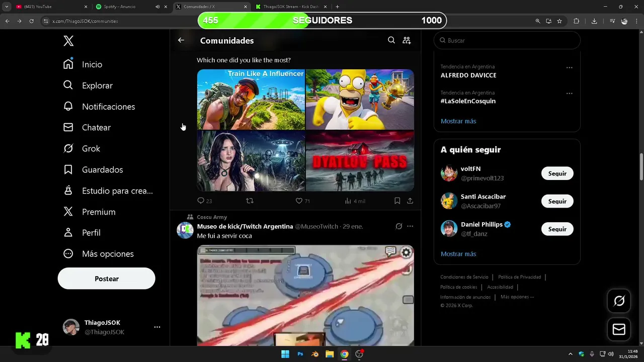
Task: Bookmark the thumbnails post
Action: (397, 201)
